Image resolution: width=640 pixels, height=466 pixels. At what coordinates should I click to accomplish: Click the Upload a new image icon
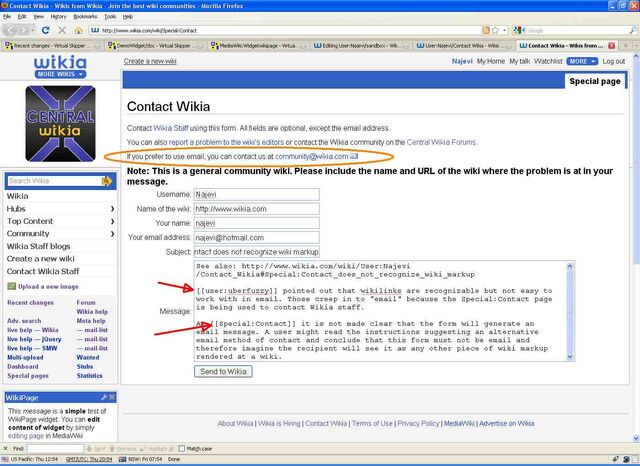[11, 286]
